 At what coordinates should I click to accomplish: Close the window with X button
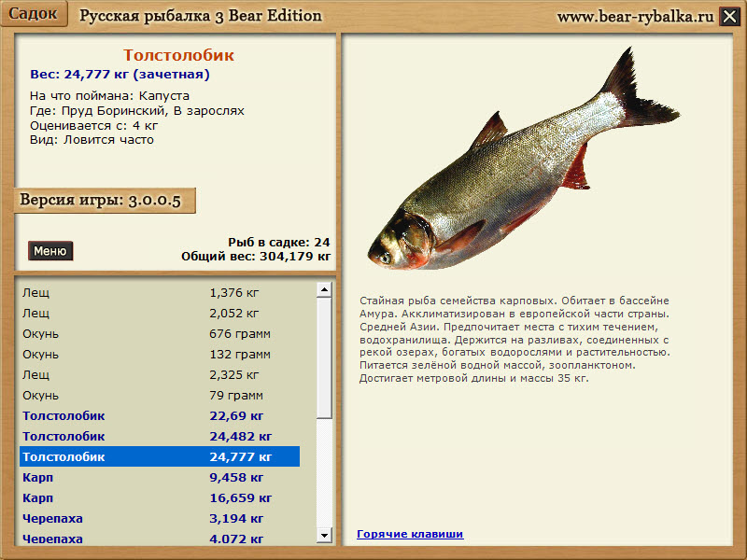coord(729,16)
